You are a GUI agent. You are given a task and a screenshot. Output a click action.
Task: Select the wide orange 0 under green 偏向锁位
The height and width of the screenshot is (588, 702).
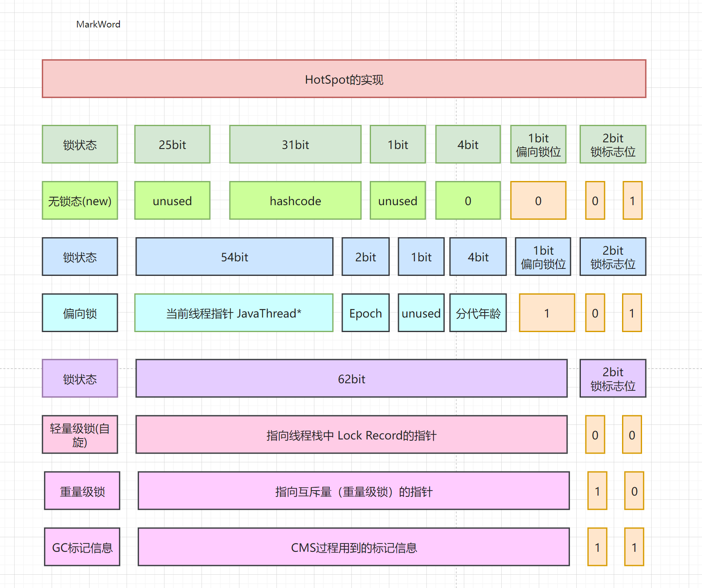pos(538,200)
